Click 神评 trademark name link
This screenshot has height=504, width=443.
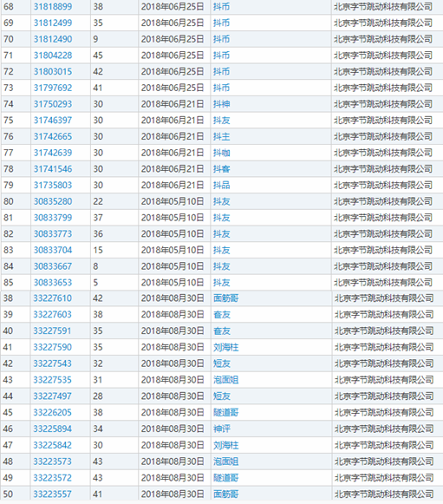[222, 429]
